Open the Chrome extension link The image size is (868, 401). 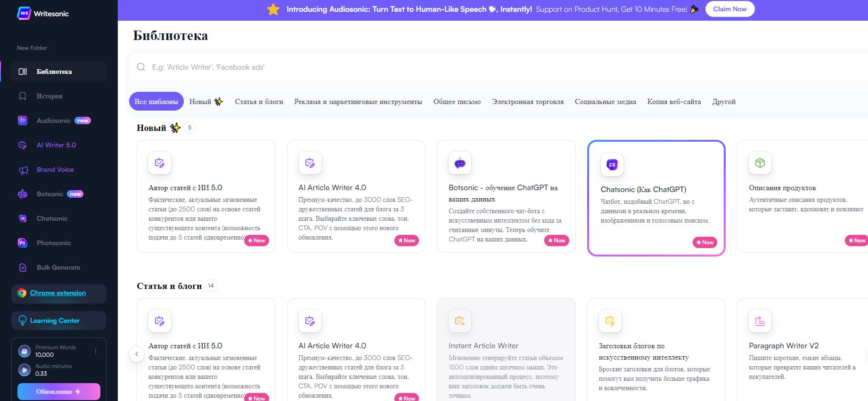click(58, 293)
